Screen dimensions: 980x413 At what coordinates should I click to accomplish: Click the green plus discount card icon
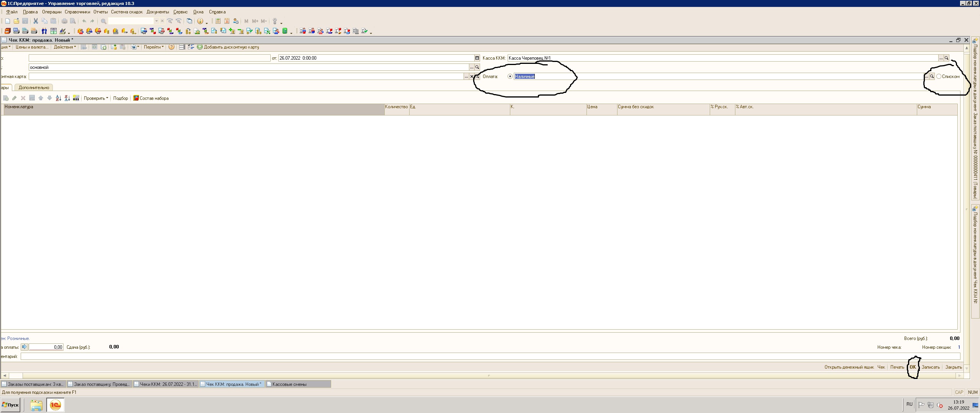point(199,47)
